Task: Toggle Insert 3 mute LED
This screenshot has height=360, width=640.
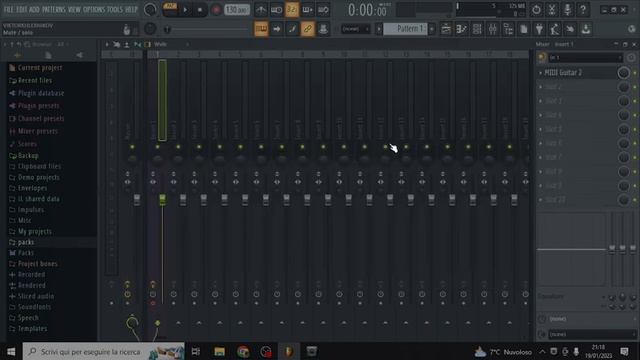Action: pos(199,147)
